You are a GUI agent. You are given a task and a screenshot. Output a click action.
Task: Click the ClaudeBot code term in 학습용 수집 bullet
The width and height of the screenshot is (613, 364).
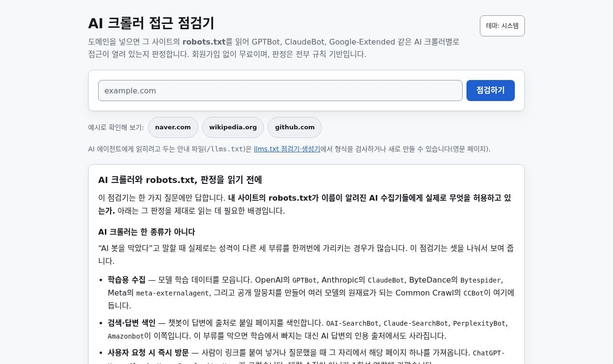(386, 280)
